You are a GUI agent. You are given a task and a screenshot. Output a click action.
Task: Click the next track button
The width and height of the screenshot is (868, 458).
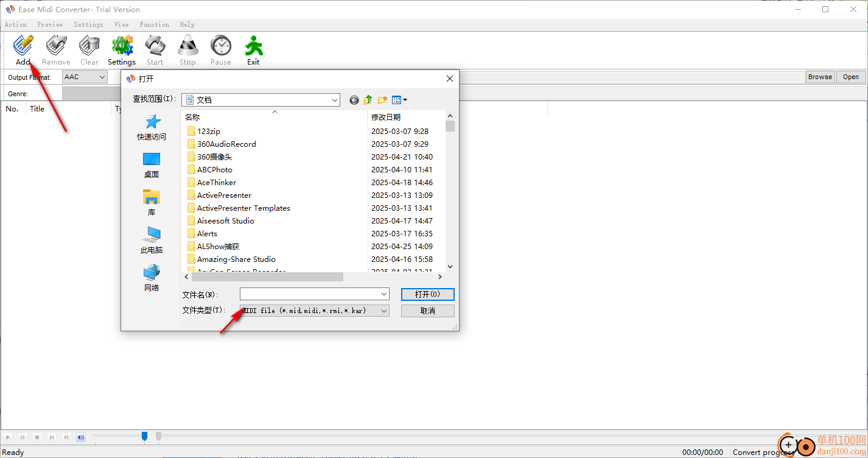(66, 437)
